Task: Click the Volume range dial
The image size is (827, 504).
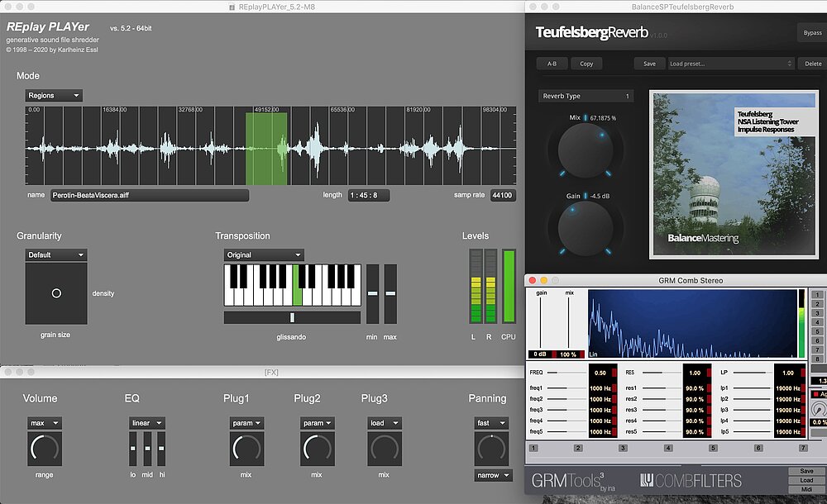Action: (x=45, y=450)
